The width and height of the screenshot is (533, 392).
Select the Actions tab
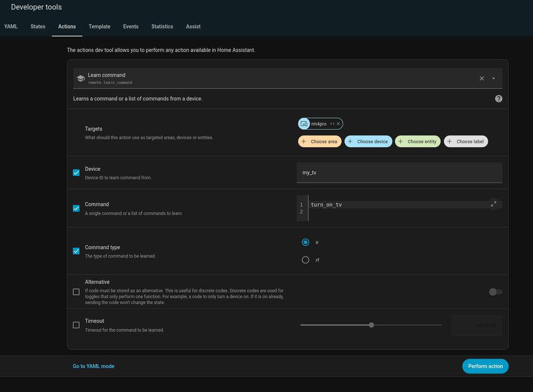point(67,26)
